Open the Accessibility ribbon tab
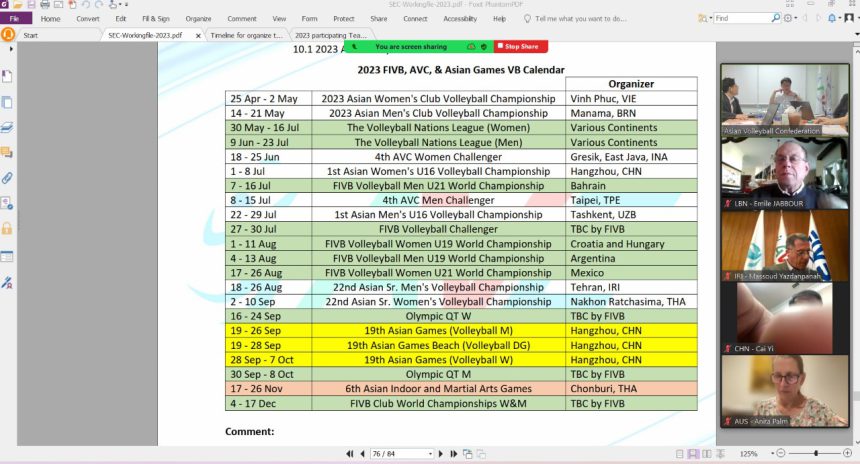 pyautogui.click(x=460, y=19)
